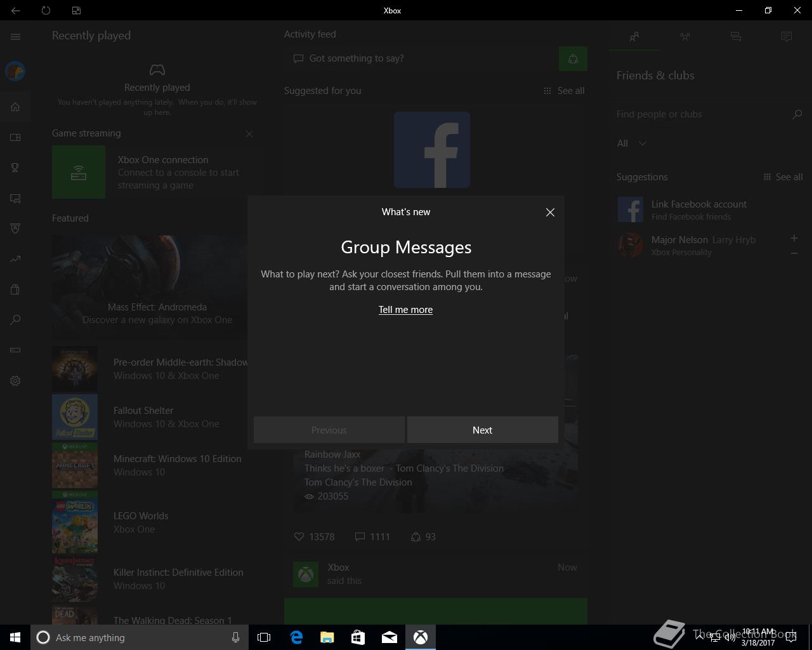Click Got something to say field
The height and width of the screenshot is (650, 812).
coord(420,58)
